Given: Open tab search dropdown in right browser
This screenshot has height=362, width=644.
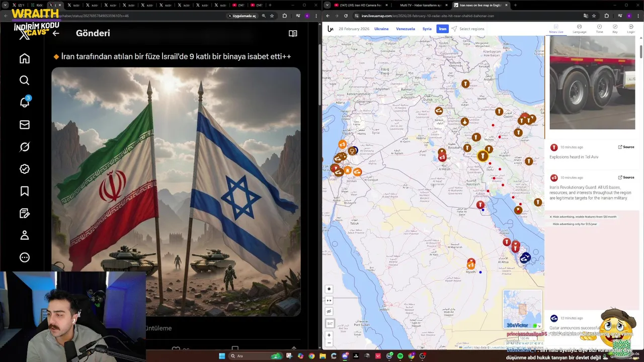Looking at the screenshot, I should point(328,5).
